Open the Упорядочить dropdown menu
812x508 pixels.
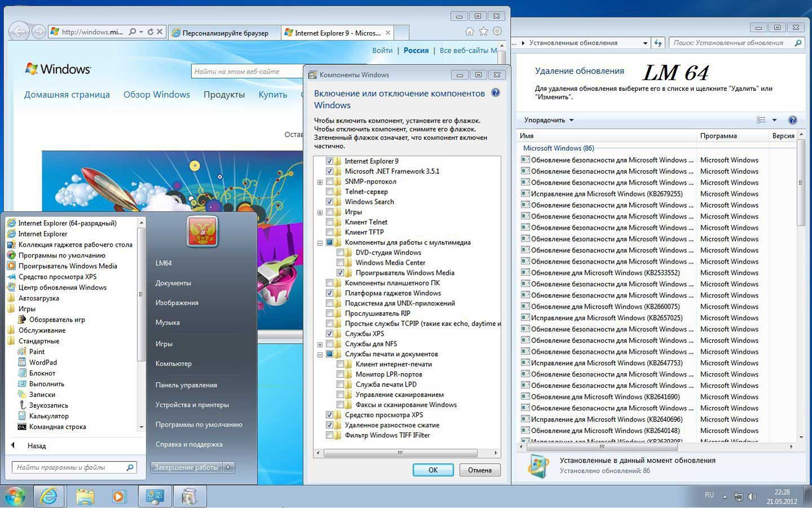click(548, 120)
